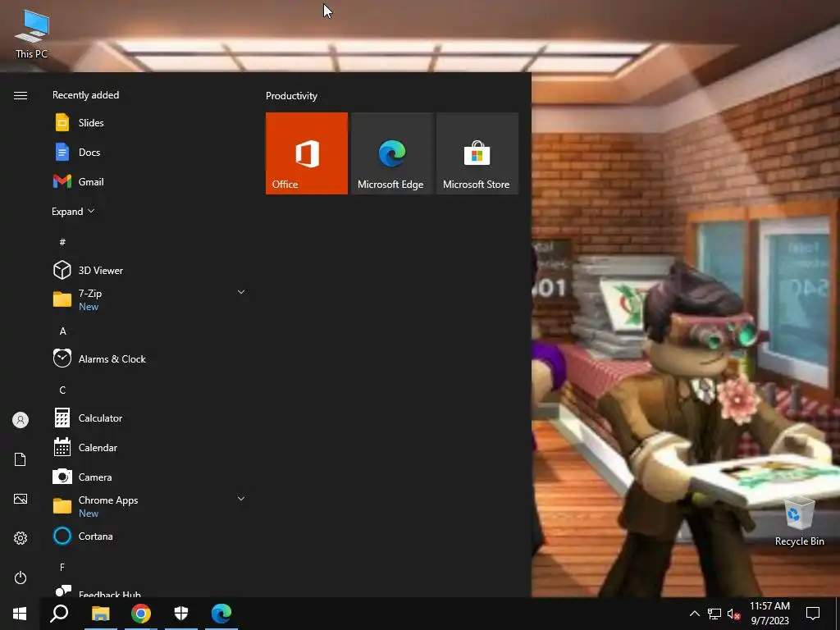Open File Explorer from the taskbar

pyautogui.click(x=100, y=614)
